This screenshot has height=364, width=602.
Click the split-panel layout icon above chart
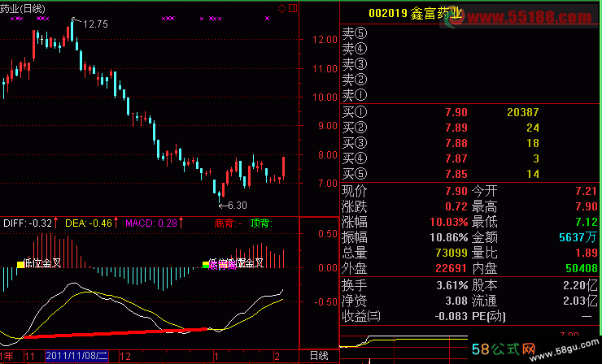click(x=293, y=8)
